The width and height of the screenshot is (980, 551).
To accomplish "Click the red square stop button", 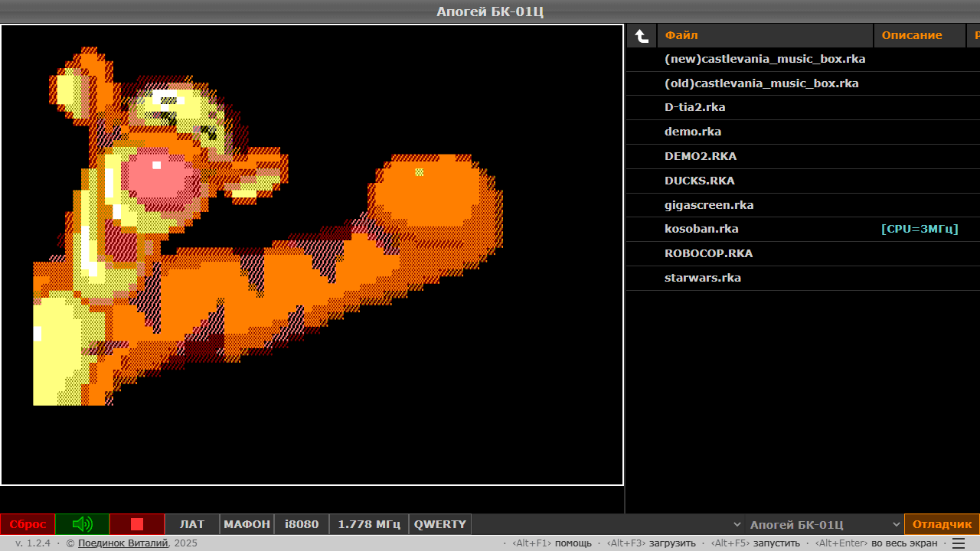I will (137, 524).
